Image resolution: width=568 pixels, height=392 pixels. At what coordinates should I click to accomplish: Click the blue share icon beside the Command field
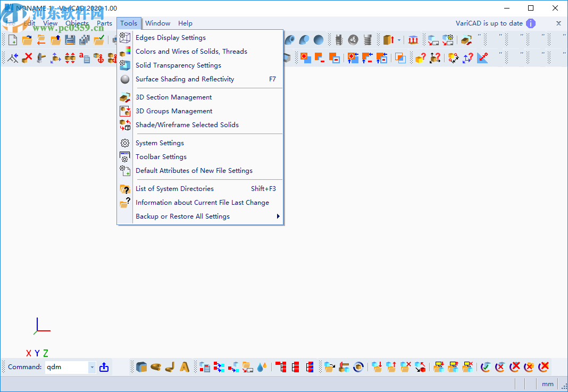(104, 367)
